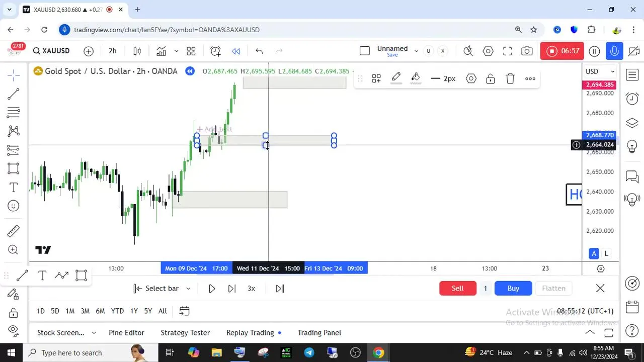Open the Trading Panel tab
This screenshot has height=362, width=644.
(319, 332)
